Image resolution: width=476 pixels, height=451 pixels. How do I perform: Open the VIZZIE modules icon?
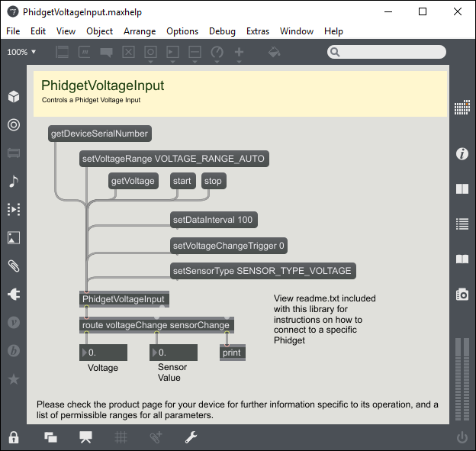pos(14,322)
